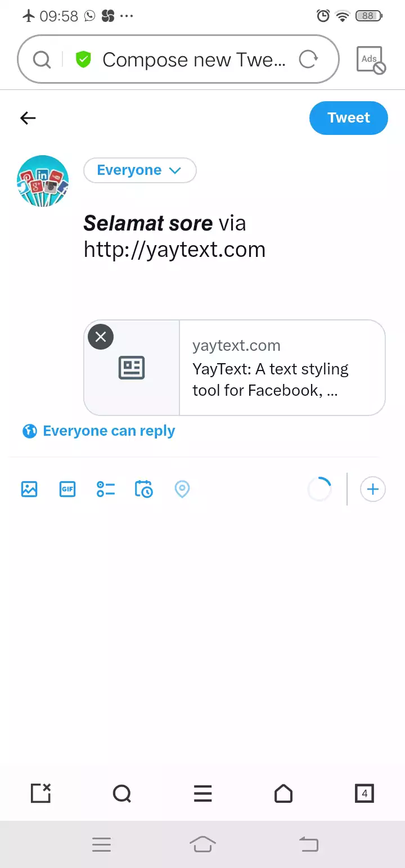Go back with the left arrow
405x868 pixels.
(x=28, y=118)
